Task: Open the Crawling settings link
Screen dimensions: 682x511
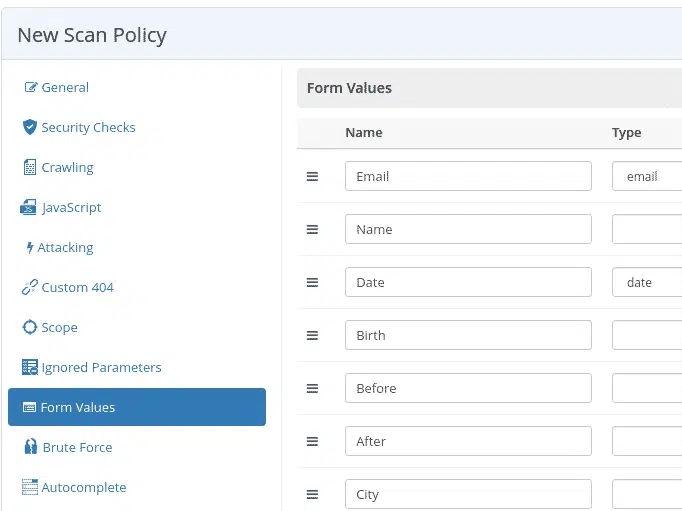Action: click(x=67, y=167)
